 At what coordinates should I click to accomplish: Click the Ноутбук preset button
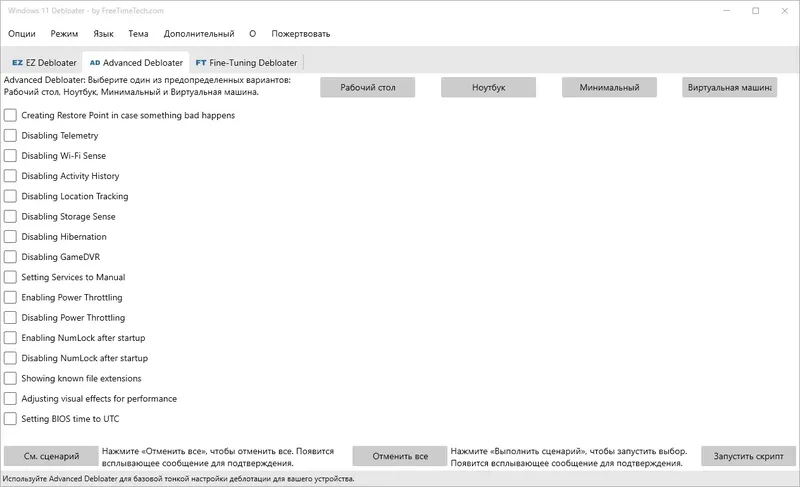[488, 87]
